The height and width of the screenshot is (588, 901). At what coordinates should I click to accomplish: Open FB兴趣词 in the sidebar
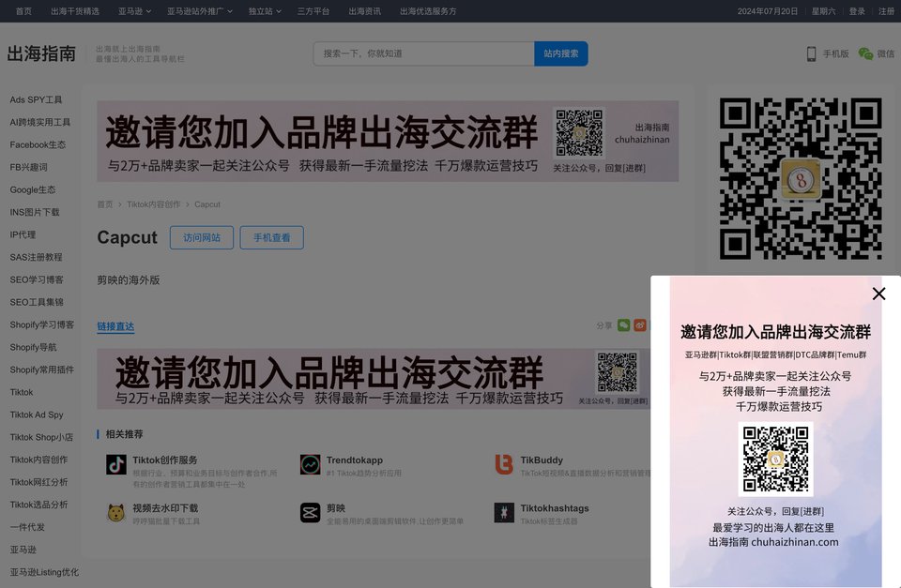coord(29,167)
